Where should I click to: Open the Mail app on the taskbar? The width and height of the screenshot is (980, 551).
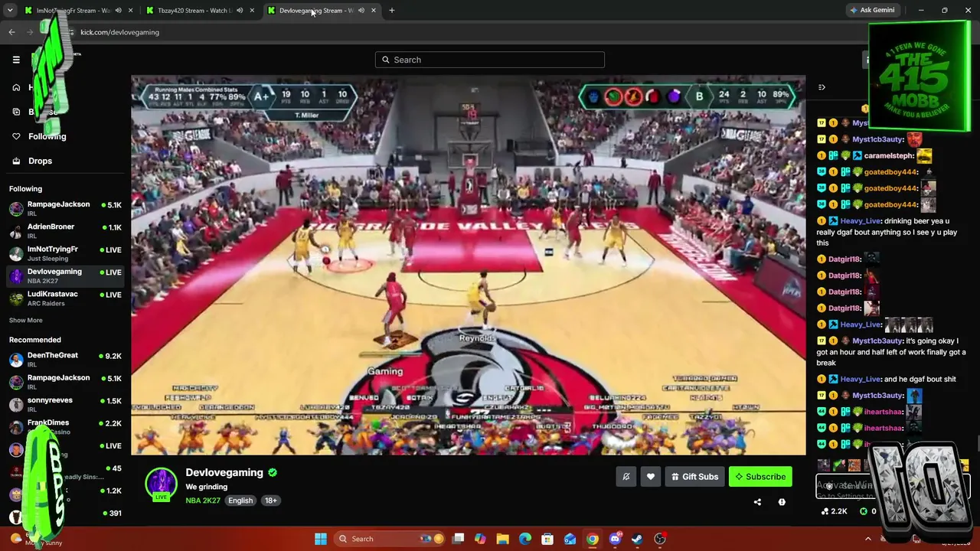coord(570,539)
